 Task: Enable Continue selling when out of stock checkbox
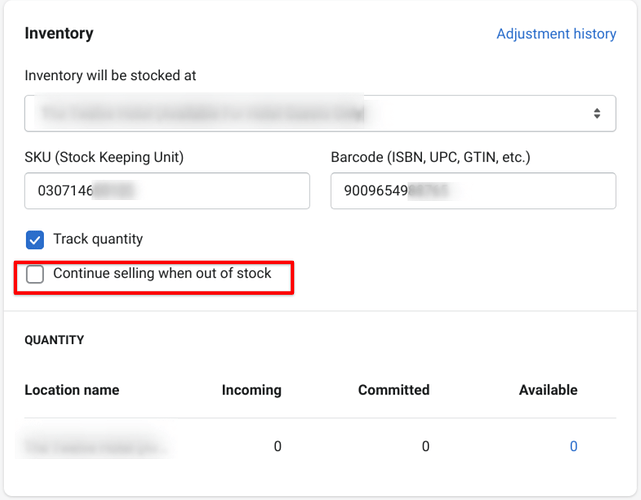35,274
